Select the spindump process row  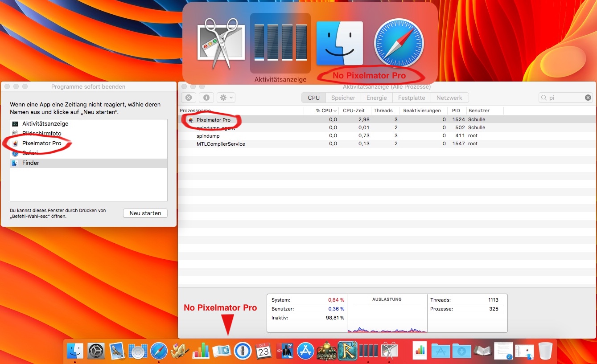coord(387,135)
